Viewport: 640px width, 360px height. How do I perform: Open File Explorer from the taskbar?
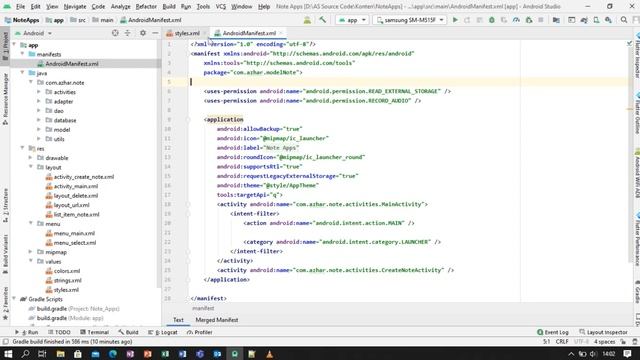(60, 353)
